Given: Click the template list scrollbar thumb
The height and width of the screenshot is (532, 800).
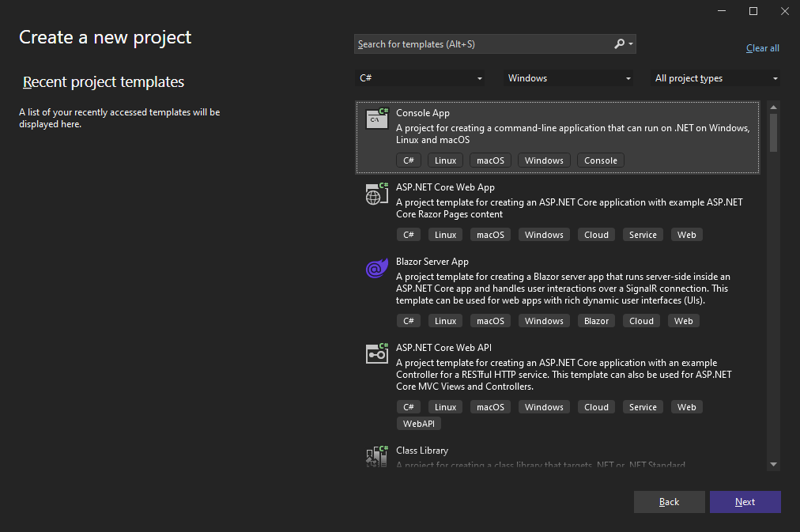Looking at the screenshot, I should 773,133.
